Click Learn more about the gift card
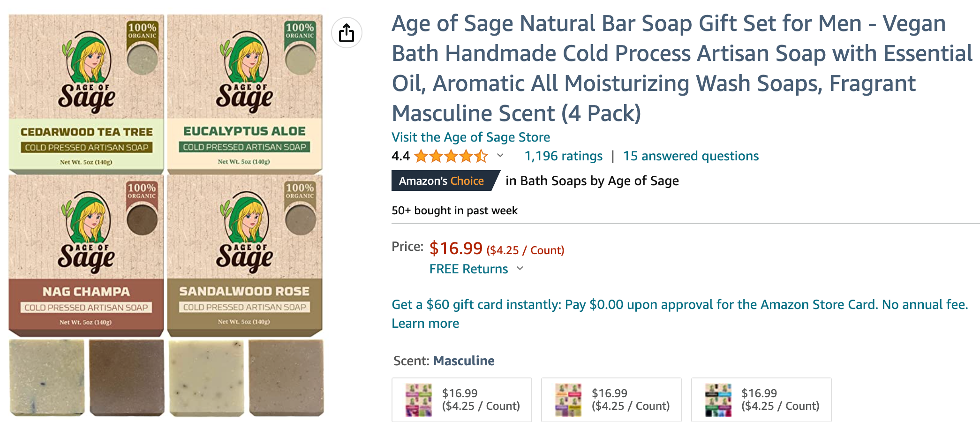The width and height of the screenshot is (980, 422). (425, 324)
